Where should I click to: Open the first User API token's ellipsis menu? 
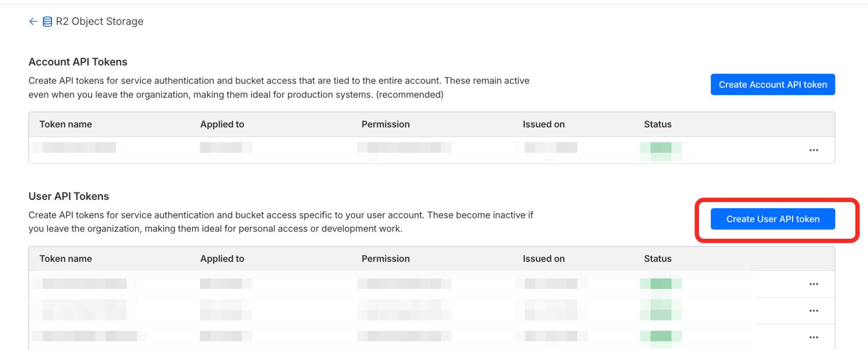coord(813,284)
